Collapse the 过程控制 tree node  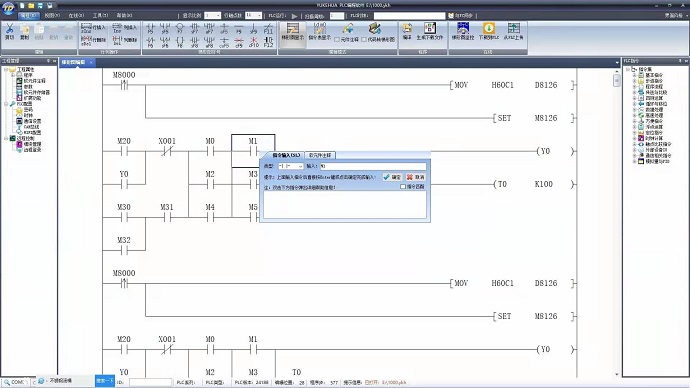point(6,138)
